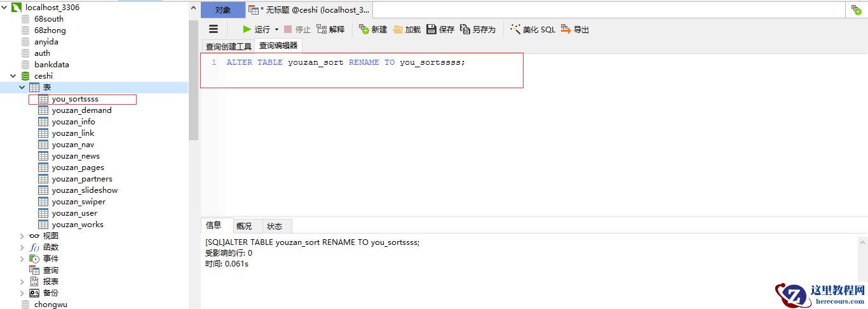
Task: Select the bankdata database icon
Action: coord(25,64)
